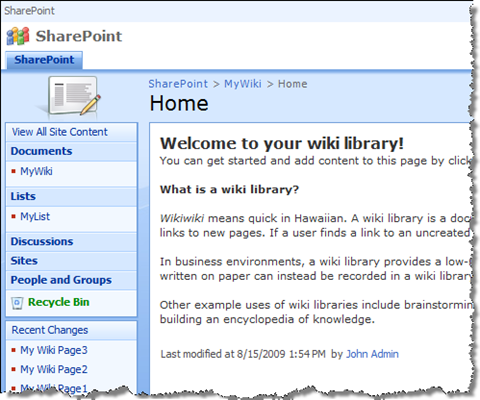480x400 pixels.
Task: Open My Wiki Page2 in Recent Changes
Action: [x=54, y=369]
